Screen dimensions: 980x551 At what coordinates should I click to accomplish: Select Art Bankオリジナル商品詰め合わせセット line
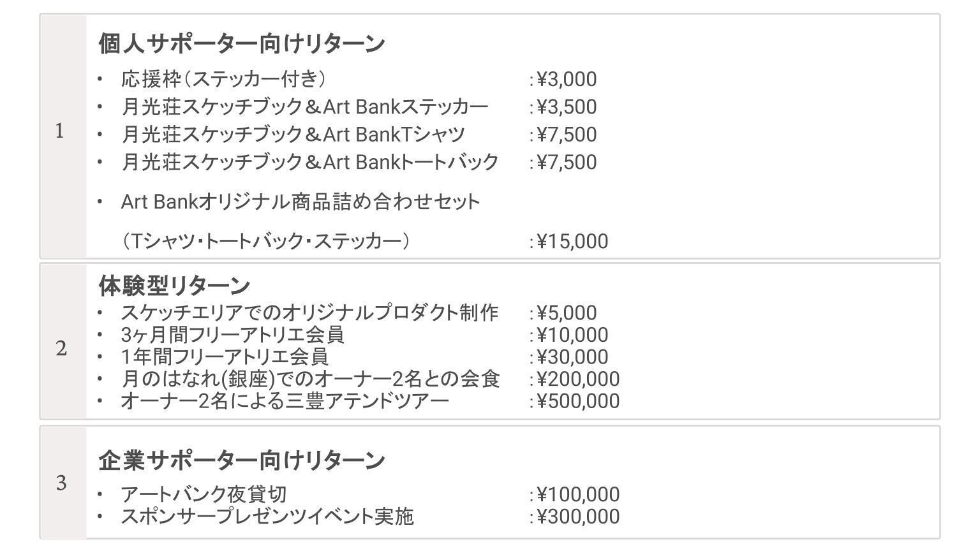[300, 202]
